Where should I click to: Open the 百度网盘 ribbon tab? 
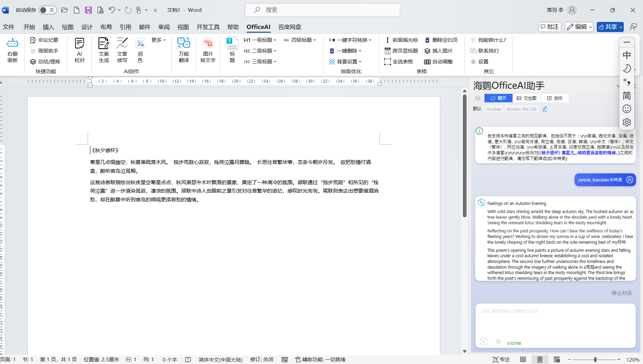[290, 27]
